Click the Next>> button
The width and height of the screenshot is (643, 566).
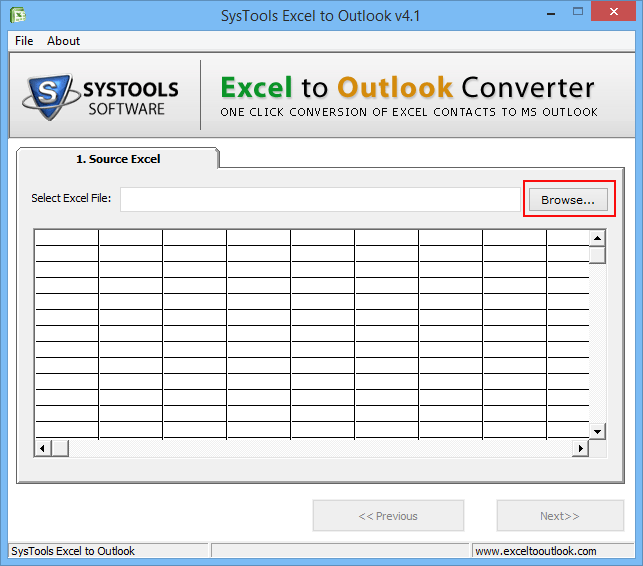point(560,516)
